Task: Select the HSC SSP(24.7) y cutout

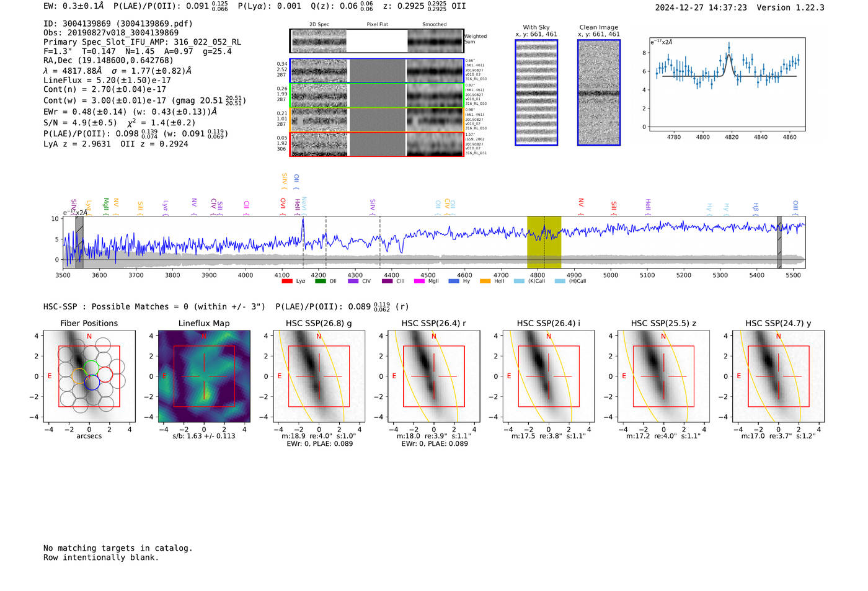Action: 779,376
